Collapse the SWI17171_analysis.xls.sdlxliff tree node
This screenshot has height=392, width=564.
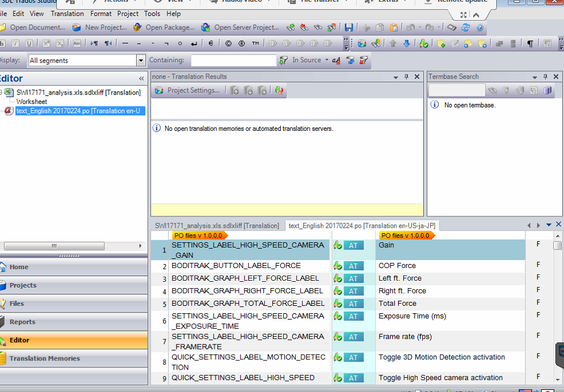1,92
